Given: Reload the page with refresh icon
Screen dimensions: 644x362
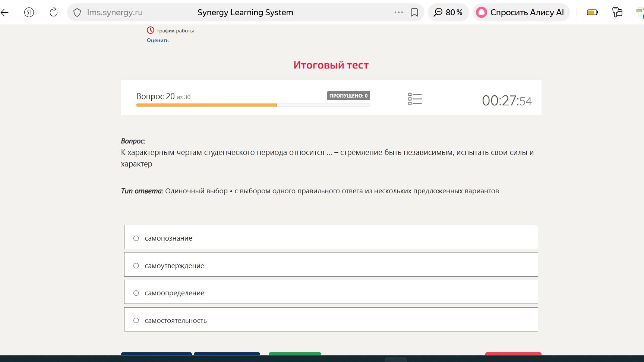Looking at the screenshot, I should click(54, 12).
